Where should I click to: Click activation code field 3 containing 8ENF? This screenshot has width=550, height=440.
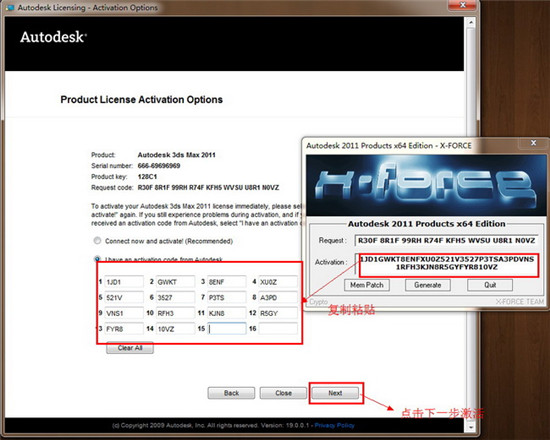pyautogui.click(x=227, y=282)
